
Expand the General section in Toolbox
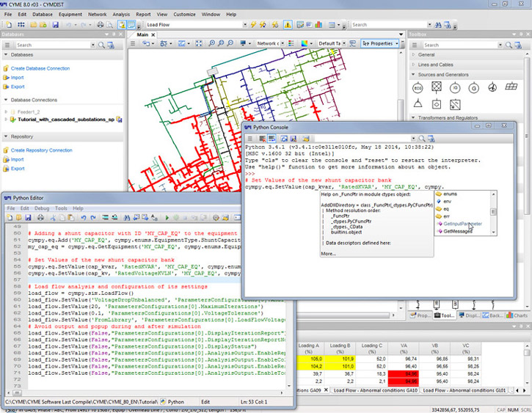coord(426,55)
